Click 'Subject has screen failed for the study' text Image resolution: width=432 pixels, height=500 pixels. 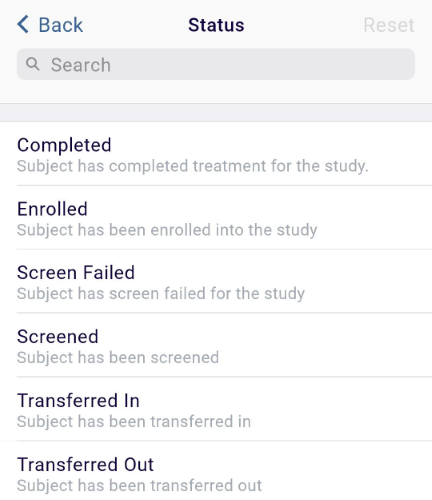pos(161,294)
